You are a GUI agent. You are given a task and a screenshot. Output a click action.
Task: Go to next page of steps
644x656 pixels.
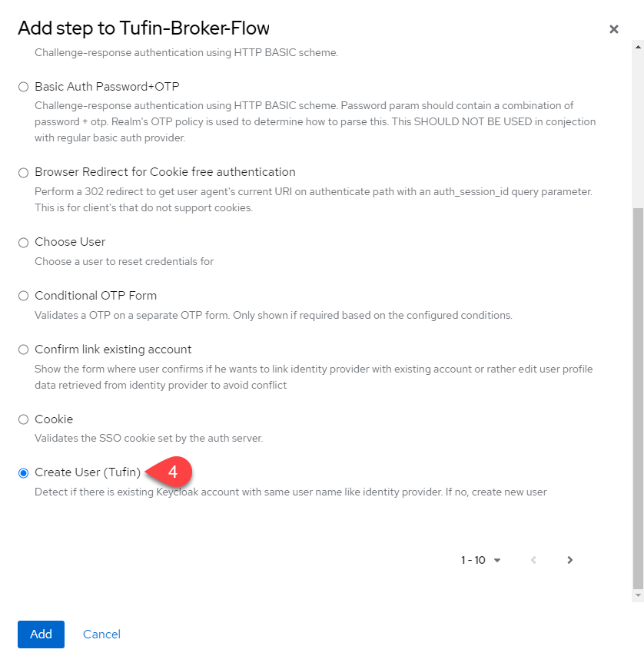(x=569, y=560)
